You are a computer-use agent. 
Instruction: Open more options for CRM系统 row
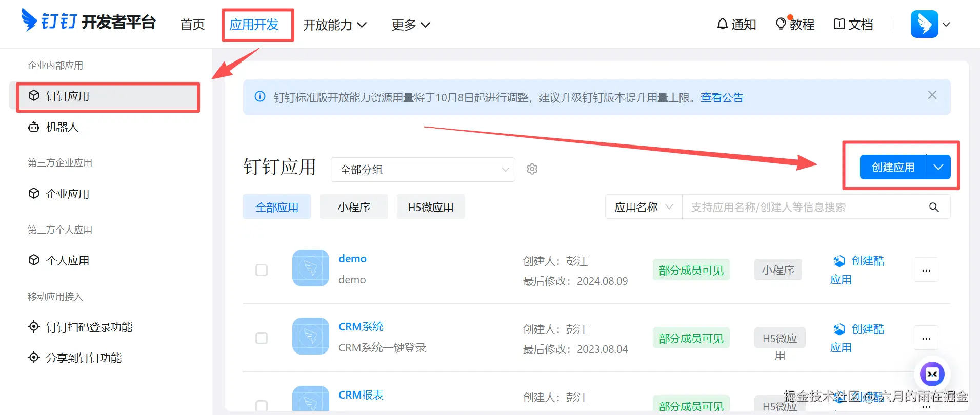coord(926,338)
